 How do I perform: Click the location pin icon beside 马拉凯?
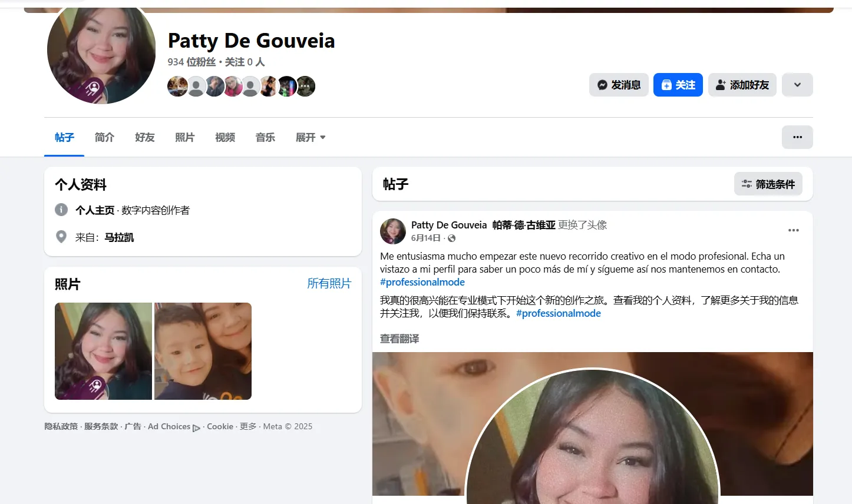(x=61, y=236)
